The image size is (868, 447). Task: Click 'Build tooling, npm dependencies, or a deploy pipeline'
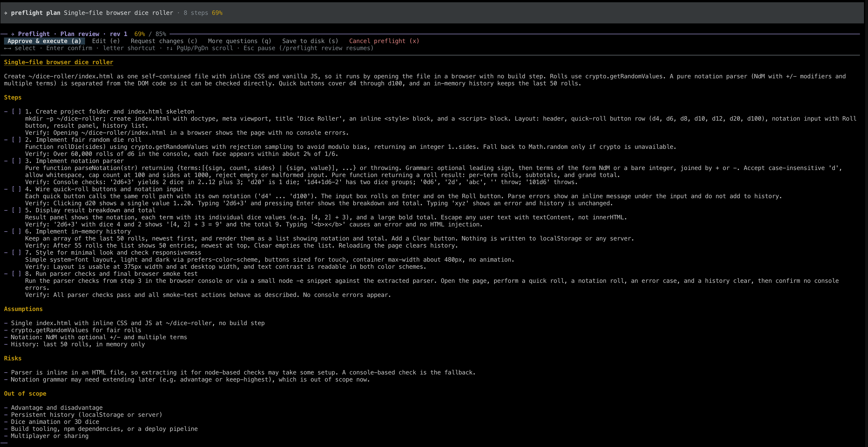pos(104,429)
